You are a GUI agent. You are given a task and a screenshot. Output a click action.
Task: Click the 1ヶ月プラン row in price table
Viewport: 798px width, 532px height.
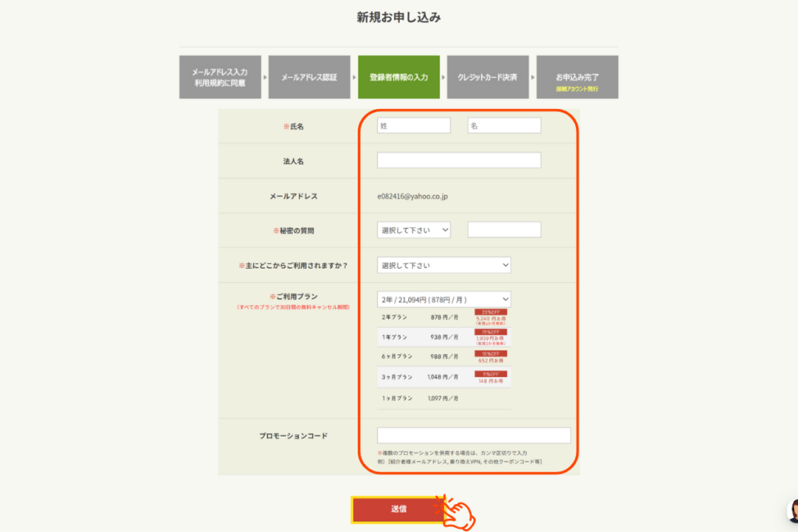coord(421,398)
